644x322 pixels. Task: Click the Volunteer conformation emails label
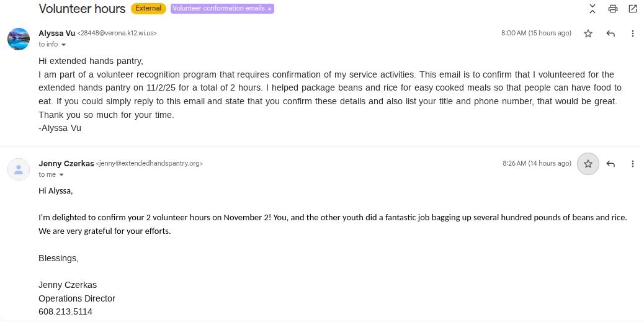point(218,9)
